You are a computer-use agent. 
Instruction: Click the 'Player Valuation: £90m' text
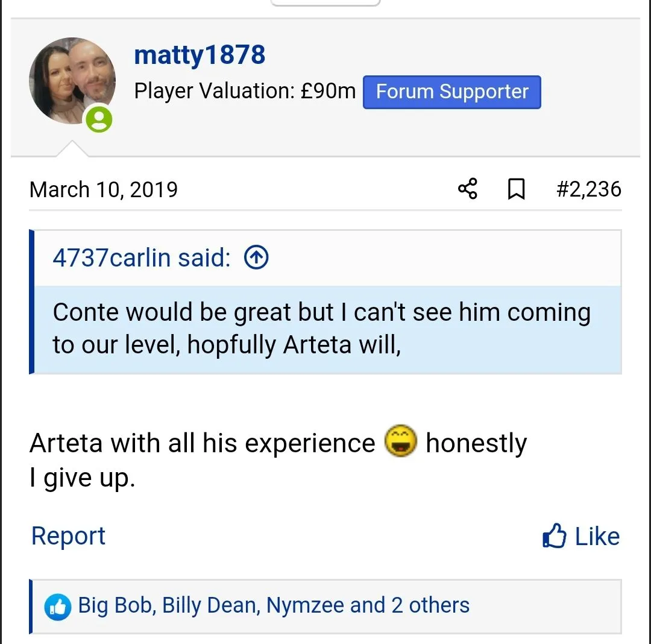coord(245,92)
